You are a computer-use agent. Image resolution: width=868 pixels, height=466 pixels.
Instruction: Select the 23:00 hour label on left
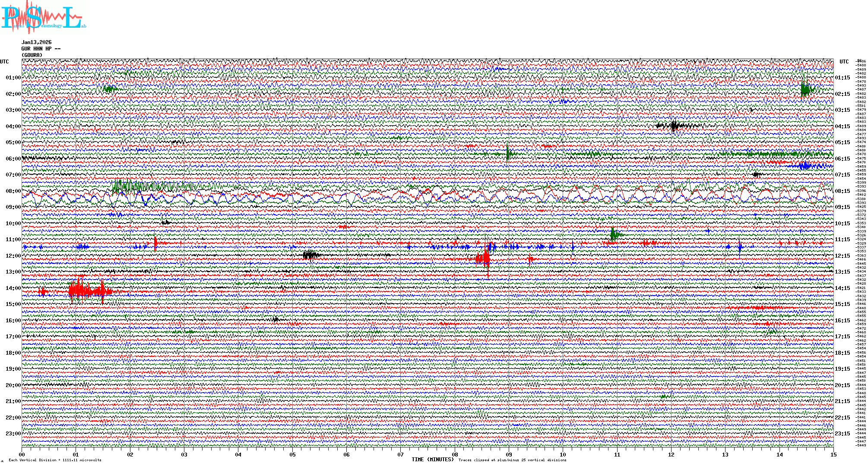[x=13, y=434]
